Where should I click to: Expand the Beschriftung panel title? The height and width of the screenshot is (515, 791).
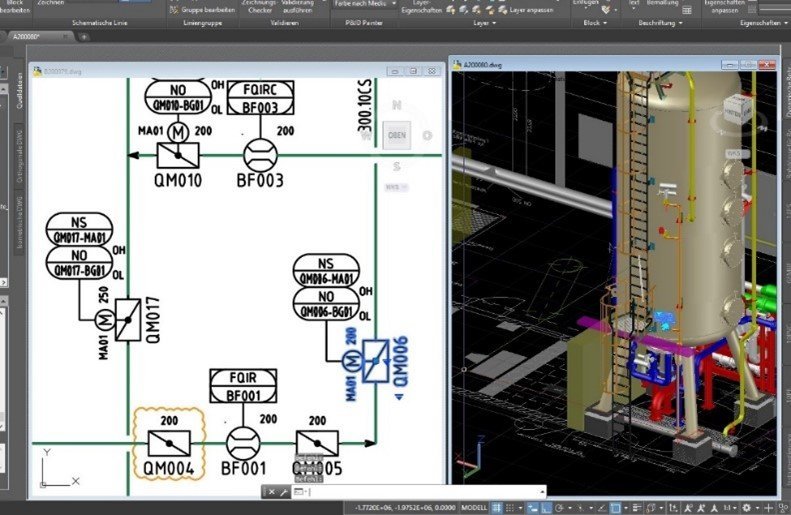tap(660, 23)
